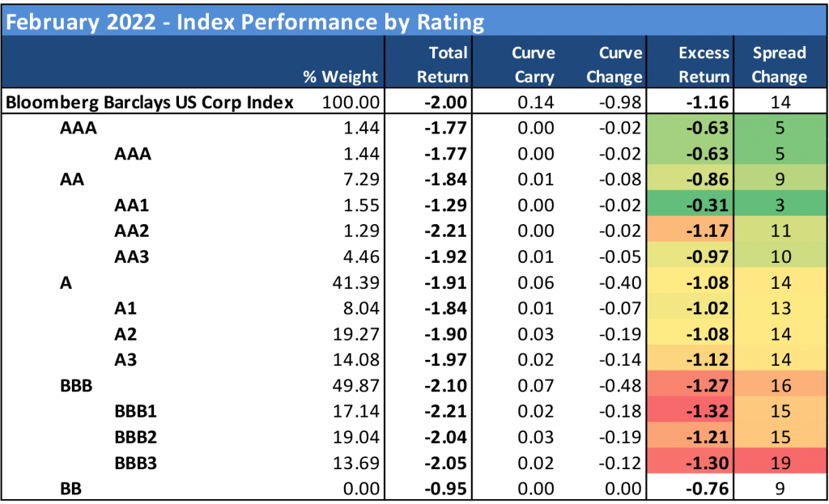Viewport: 829px width, 504px height.
Task: Click the table title "February 2022 - Index Performance by Rating"
Action: click(244, 22)
